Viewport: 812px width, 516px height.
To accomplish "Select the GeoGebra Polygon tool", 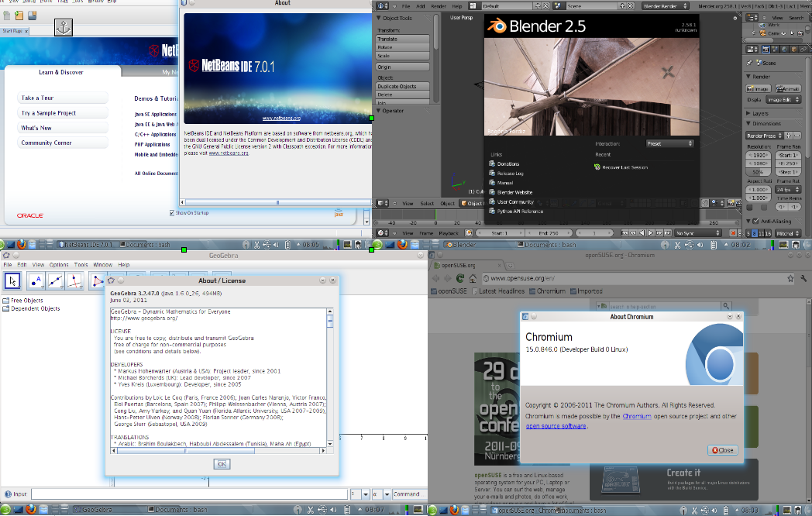I will [x=97, y=281].
